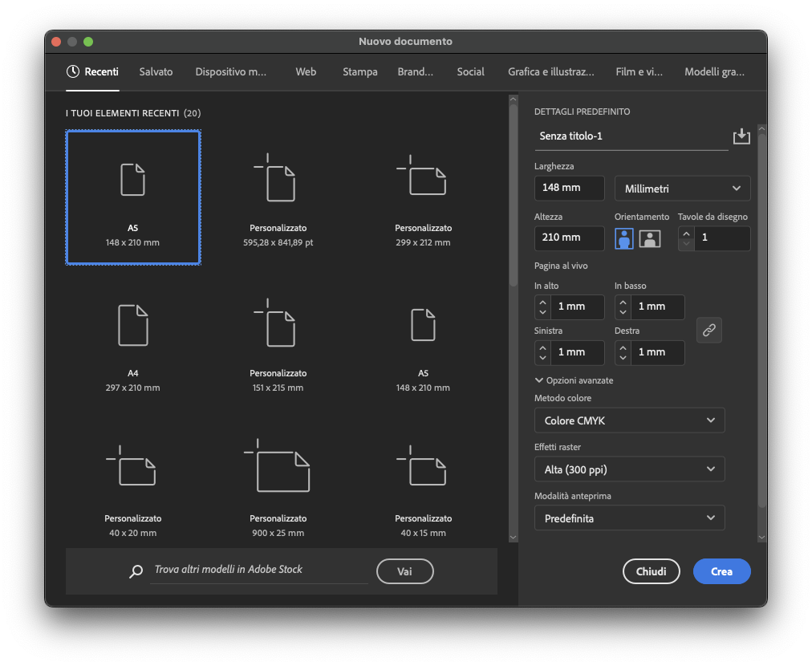This screenshot has width=812, height=666.
Task: Click the clock icon on Recenti tab
Action: pos(73,71)
